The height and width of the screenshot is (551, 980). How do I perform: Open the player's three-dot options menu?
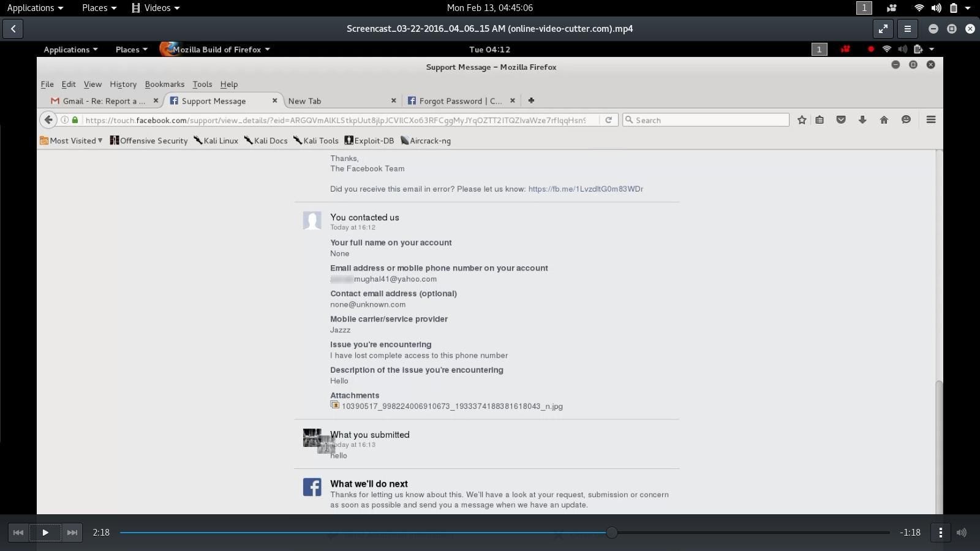(941, 533)
